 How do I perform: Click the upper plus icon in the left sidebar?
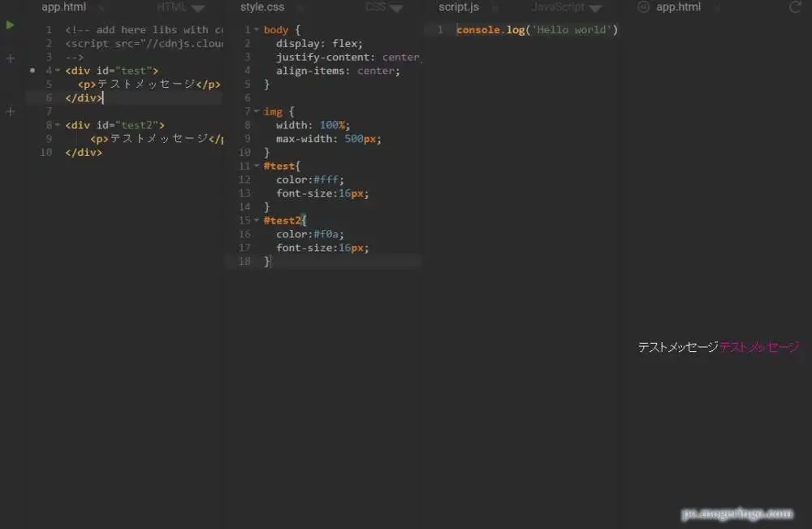click(10, 59)
